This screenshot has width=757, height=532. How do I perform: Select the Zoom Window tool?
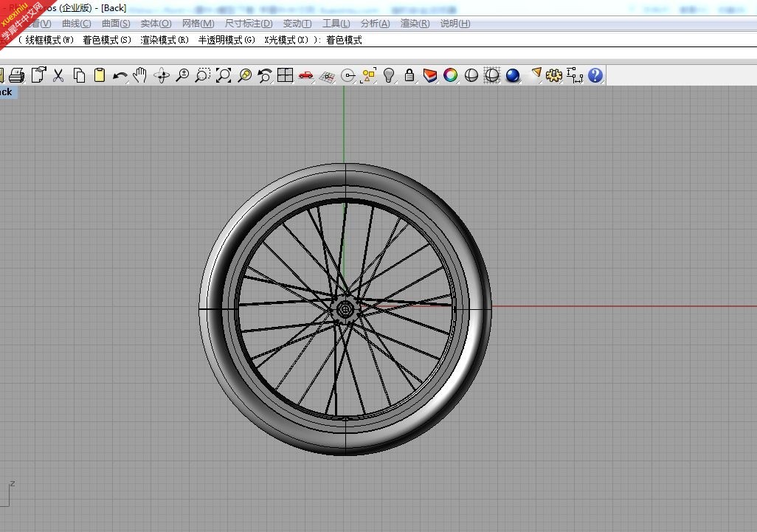tap(202, 75)
